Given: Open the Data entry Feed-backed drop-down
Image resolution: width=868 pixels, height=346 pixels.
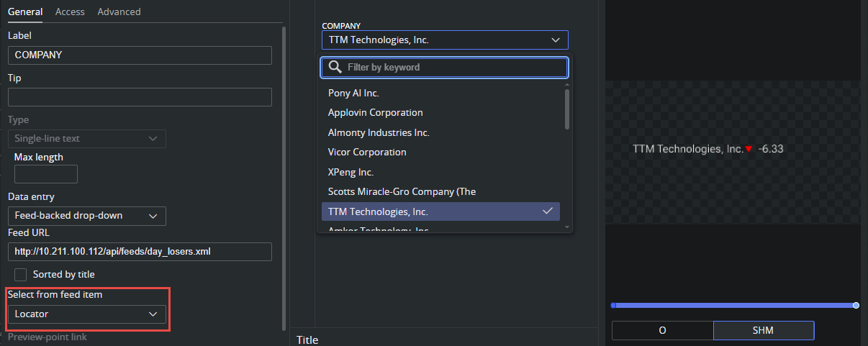Looking at the screenshot, I should pyautogui.click(x=87, y=216).
